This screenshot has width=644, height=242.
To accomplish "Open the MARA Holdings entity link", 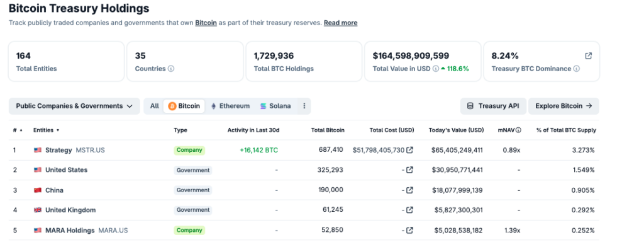I will click(x=70, y=230).
